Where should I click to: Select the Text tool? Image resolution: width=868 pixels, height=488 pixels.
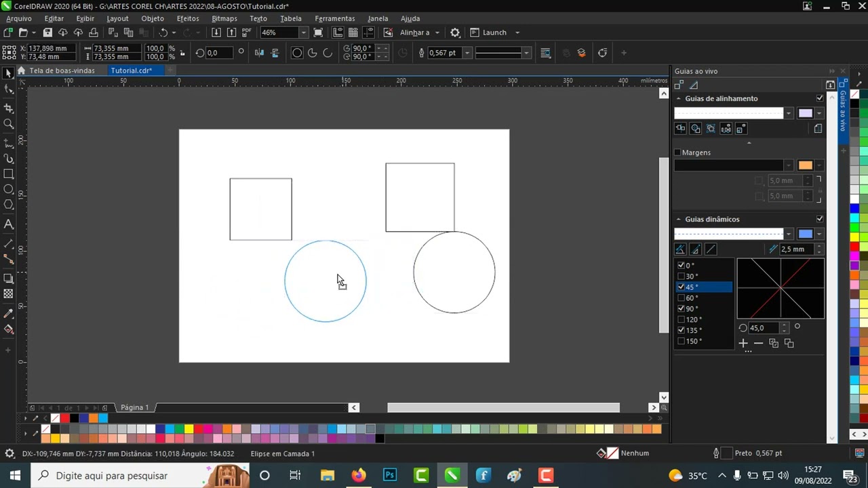[x=9, y=224]
